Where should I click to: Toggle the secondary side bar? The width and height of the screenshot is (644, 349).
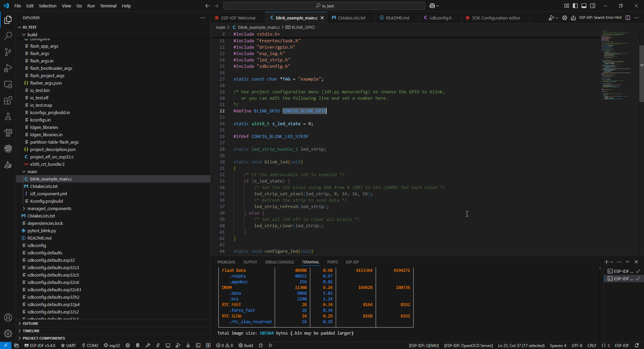pyautogui.click(x=593, y=6)
